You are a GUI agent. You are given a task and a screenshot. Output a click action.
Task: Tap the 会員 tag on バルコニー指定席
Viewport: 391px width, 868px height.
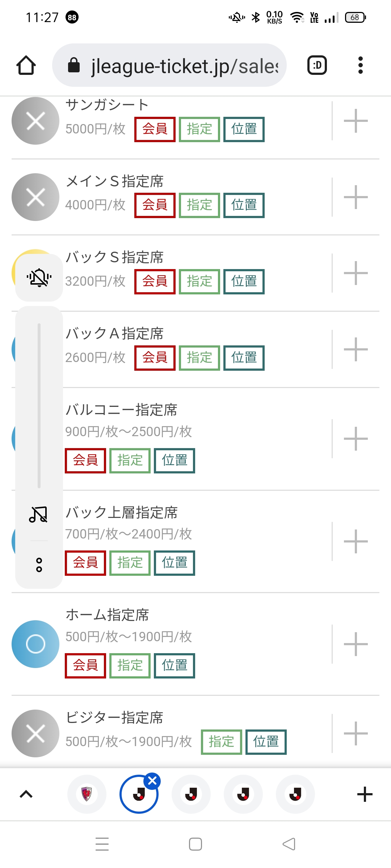85,460
